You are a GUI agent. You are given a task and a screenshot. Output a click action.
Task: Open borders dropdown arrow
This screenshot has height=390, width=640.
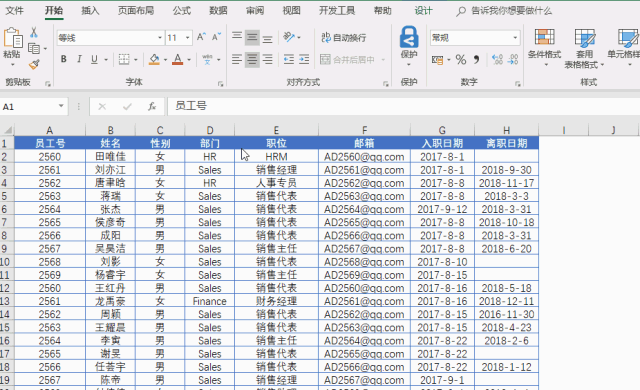[136, 60]
